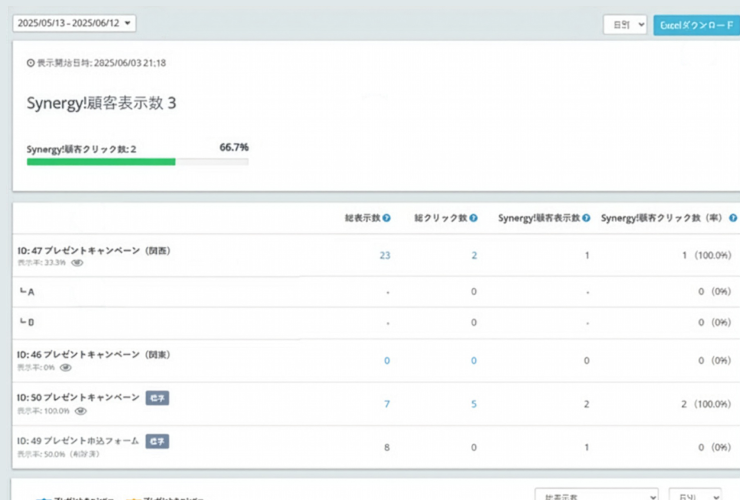Open the 2025/05/13 - 2025/06/12 date range dropdown
The width and height of the screenshot is (740, 500).
click(75, 23)
